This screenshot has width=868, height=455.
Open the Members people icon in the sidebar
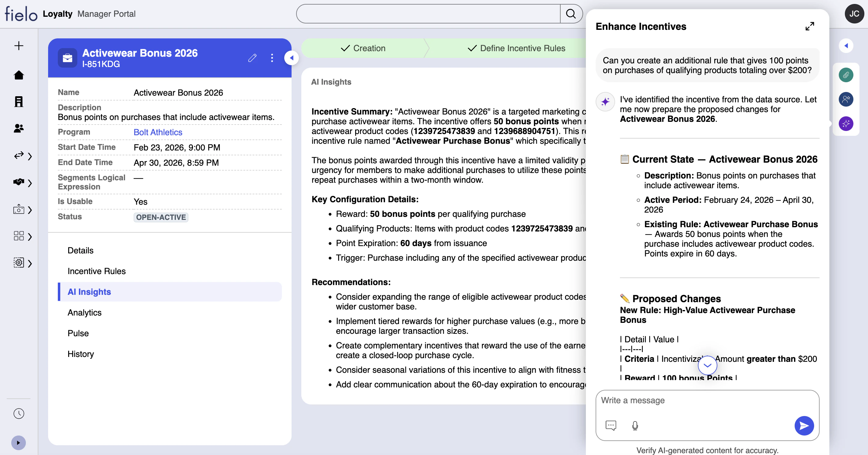click(x=19, y=128)
